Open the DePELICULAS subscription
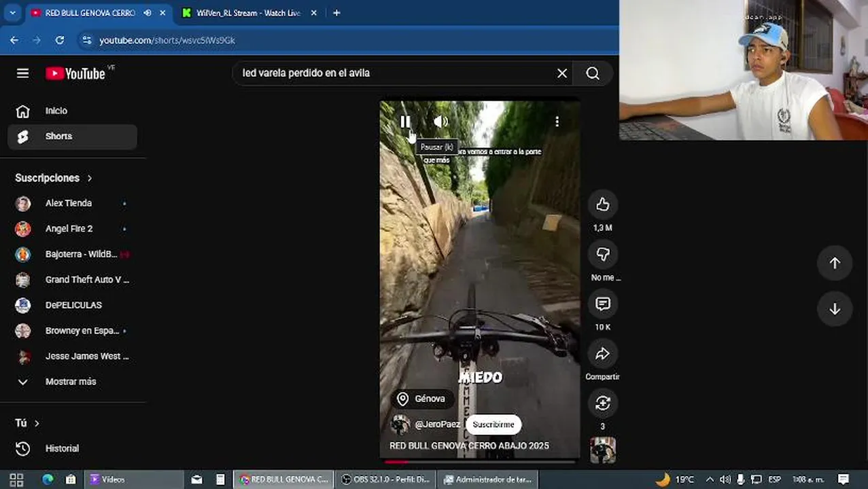The height and width of the screenshot is (489, 868). [73, 305]
